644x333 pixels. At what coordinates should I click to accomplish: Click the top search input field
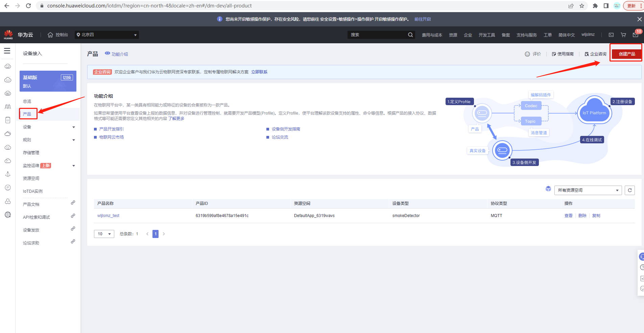coord(377,35)
